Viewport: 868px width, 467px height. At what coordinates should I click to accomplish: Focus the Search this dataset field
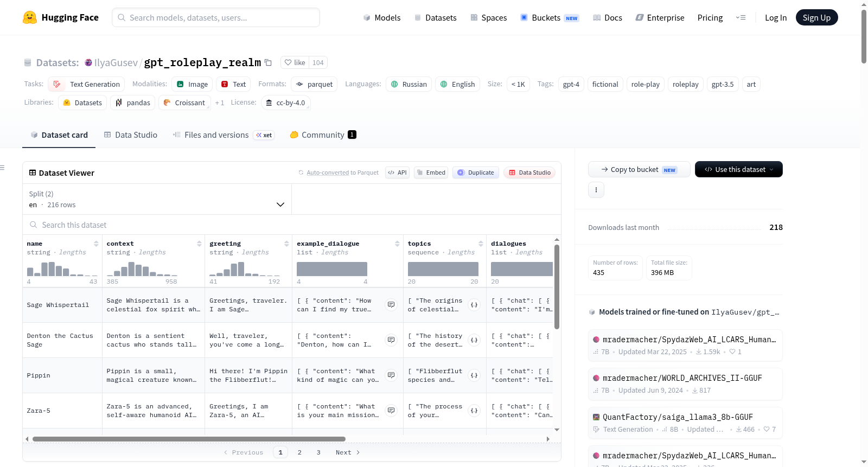[291, 225]
